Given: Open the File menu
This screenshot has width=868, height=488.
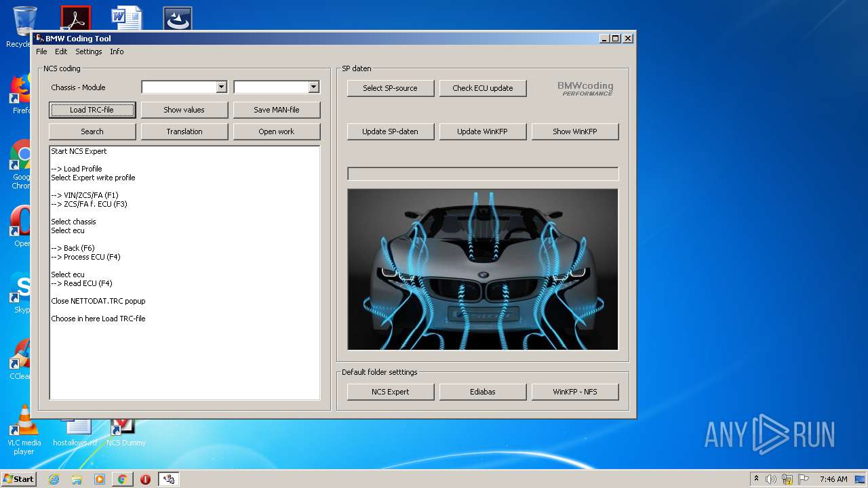Looking at the screenshot, I should 41,52.
